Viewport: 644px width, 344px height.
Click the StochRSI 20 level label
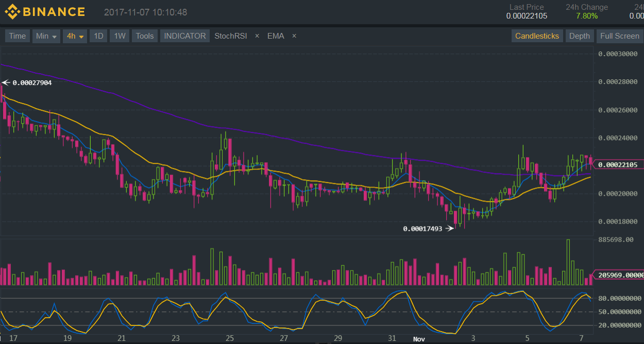tap(620, 325)
